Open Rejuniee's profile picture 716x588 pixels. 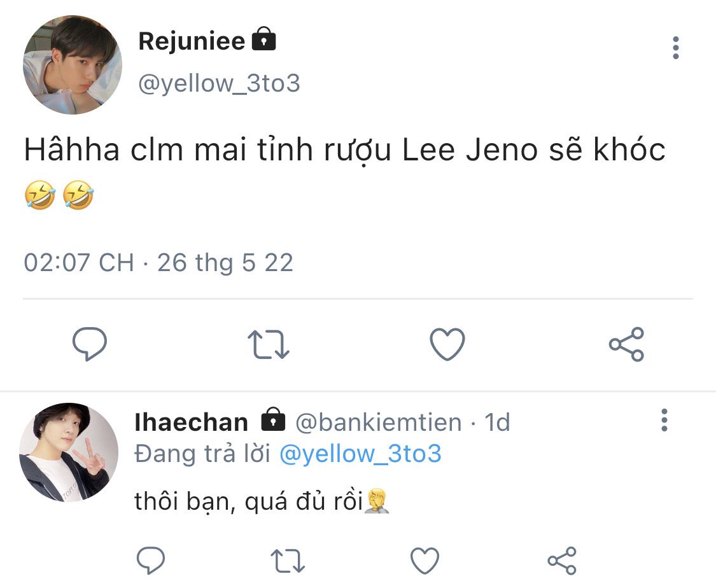pyautogui.click(x=72, y=66)
